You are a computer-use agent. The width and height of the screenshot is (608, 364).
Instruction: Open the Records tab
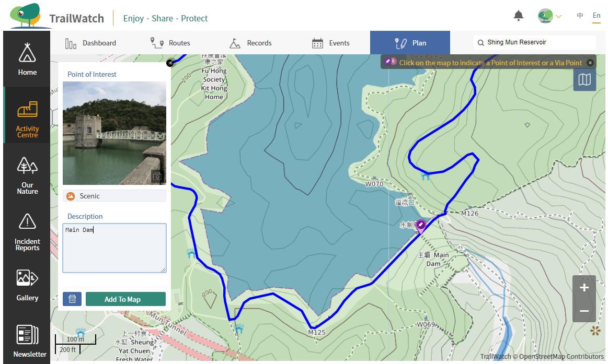(251, 43)
